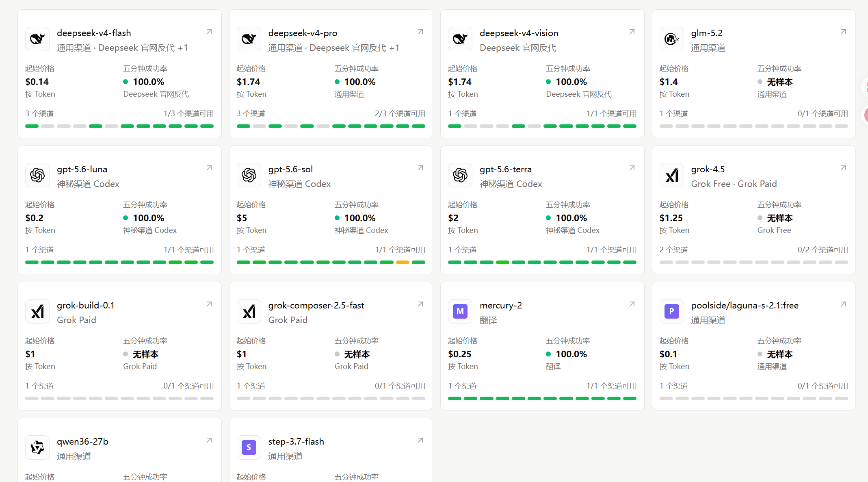Click the purple S logo of step-3.7-flash
This screenshot has height=482, width=868.
click(249, 447)
